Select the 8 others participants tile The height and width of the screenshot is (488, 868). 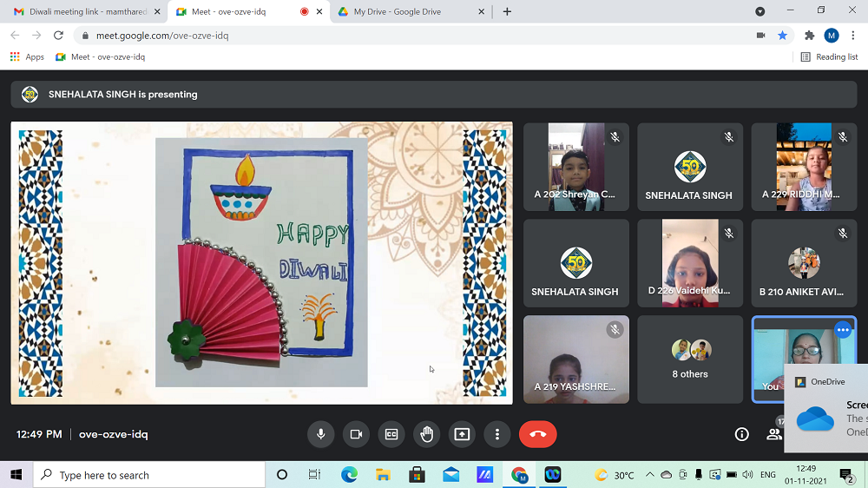pyautogui.click(x=690, y=359)
